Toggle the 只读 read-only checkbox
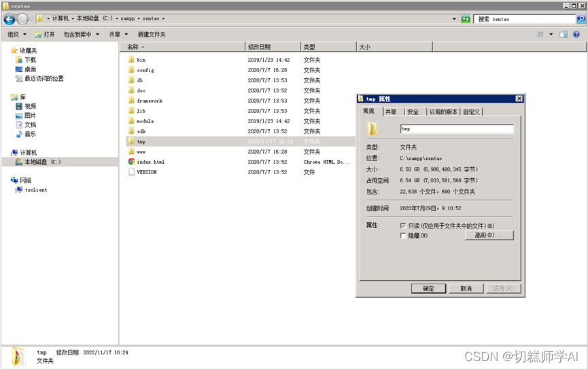588x370 pixels. [403, 226]
